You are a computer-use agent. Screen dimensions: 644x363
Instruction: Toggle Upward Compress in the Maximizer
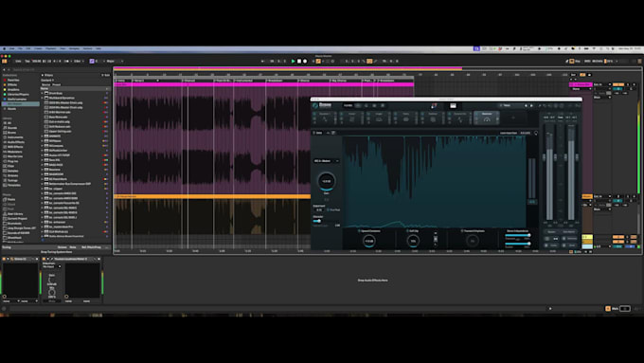(x=359, y=231)
